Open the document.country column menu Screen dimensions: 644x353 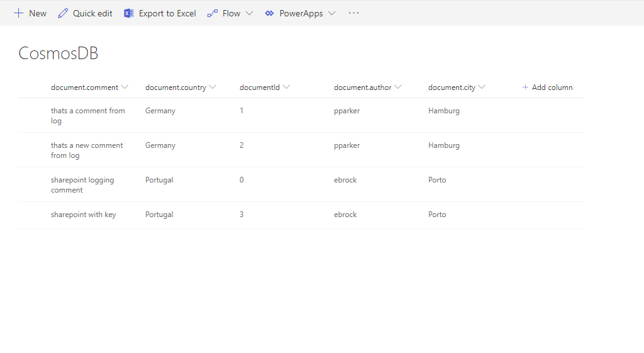point(213,87)
